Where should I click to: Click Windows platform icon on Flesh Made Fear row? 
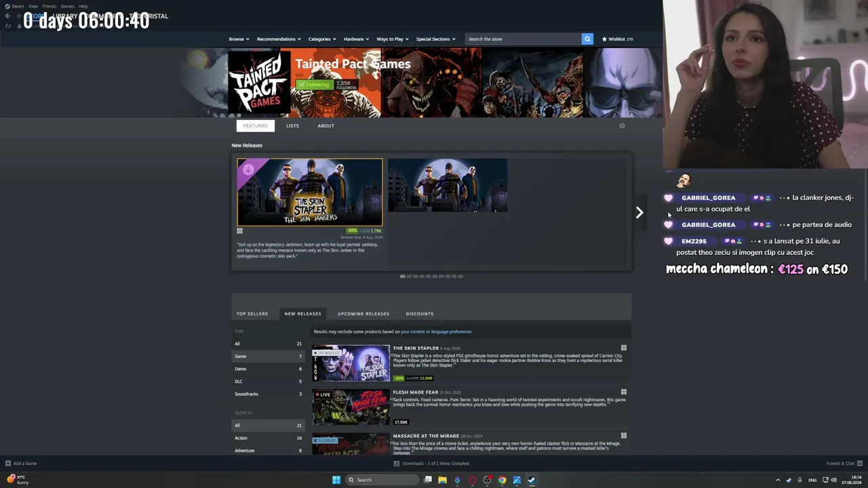(x=624, y=392)
